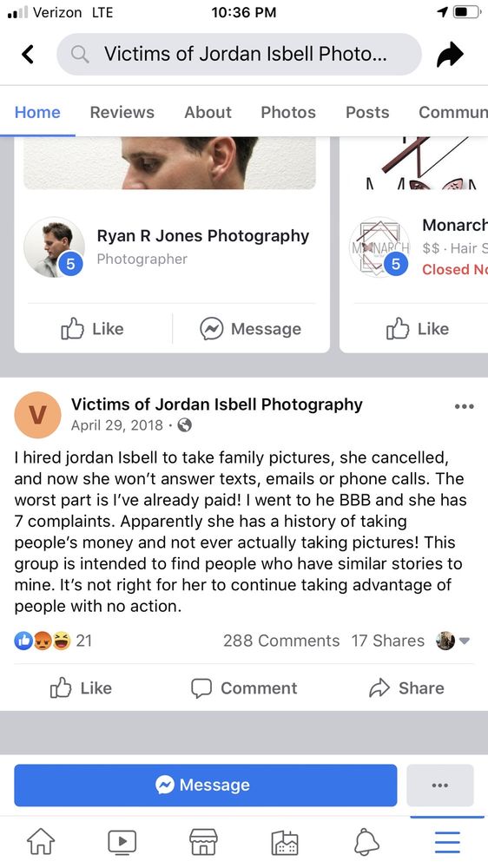Open the Marketplace storefront icon

203,841
